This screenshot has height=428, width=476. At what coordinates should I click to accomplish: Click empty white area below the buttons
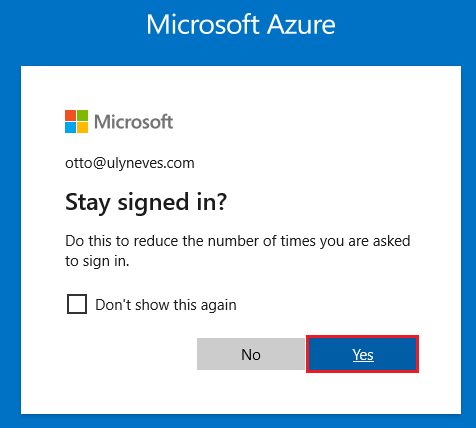coord(241,393)
